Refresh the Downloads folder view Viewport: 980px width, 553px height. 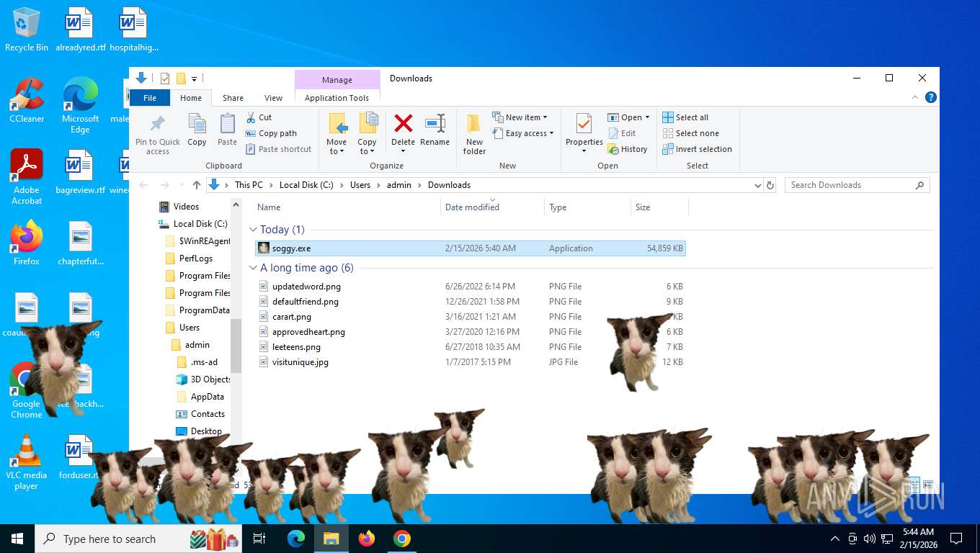770,185
